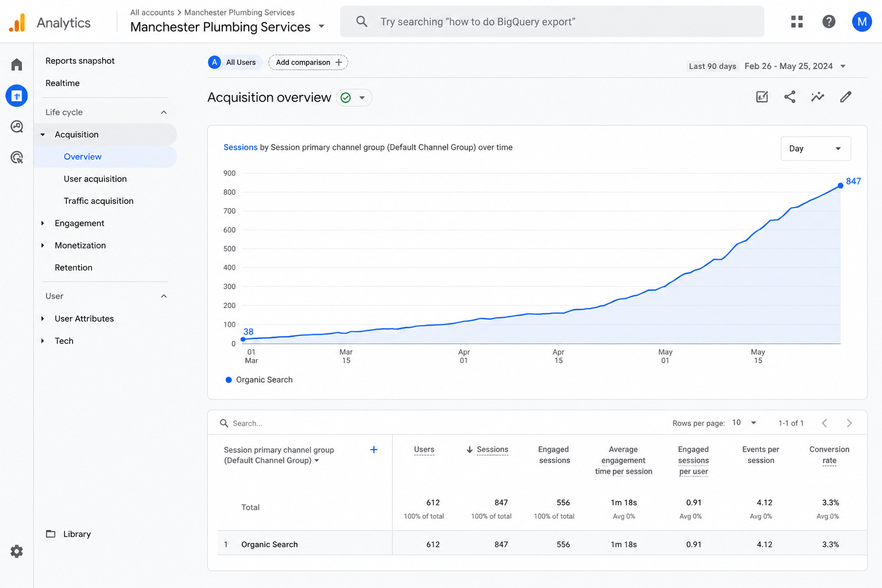This screenshot has height=588, width=882.
Task: Open the Day granularity dropdown
Action: coord(815,149)
